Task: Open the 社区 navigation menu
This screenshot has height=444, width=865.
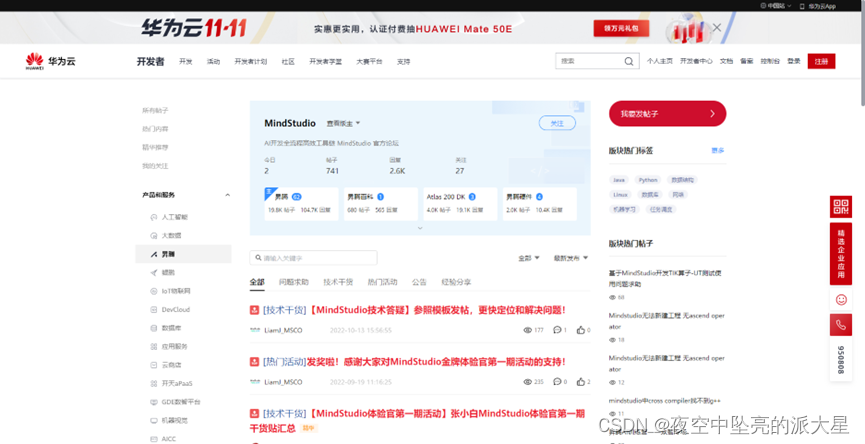Action: [288, 61]
